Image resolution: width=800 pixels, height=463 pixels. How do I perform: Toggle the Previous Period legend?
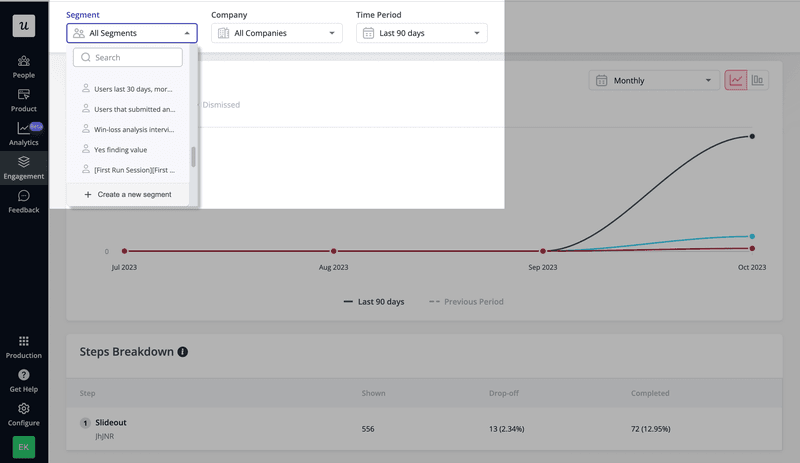(x=466, y=302)
